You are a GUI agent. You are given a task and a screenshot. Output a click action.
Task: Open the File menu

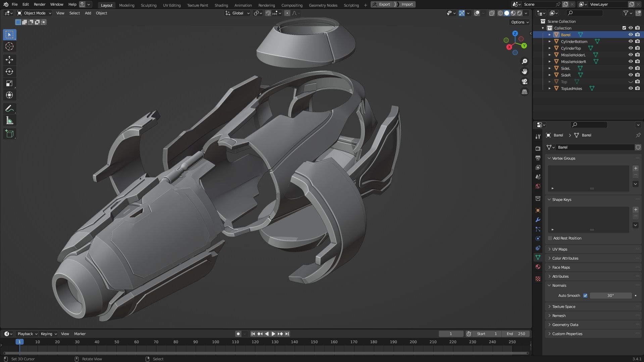(x=14, y=4)
